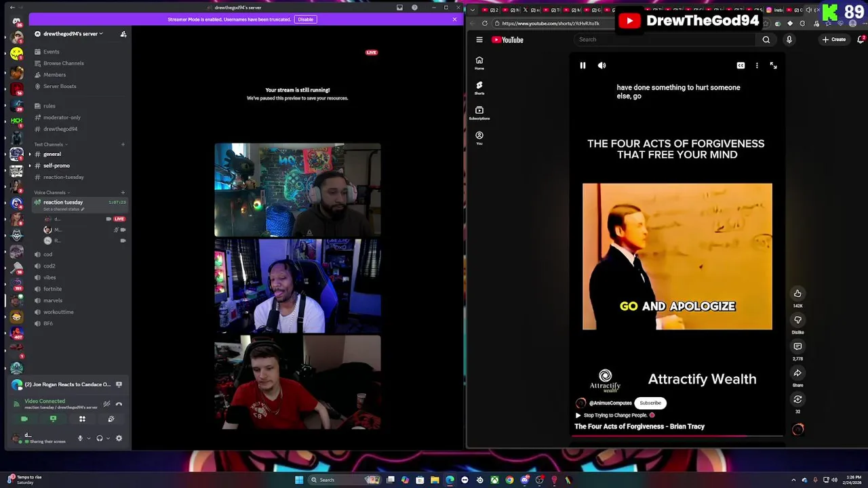The width and height of the screenshot is (868, 488).
Task: Expand the self-promo channel's thread arrow
Action: [x=29, y=165]
